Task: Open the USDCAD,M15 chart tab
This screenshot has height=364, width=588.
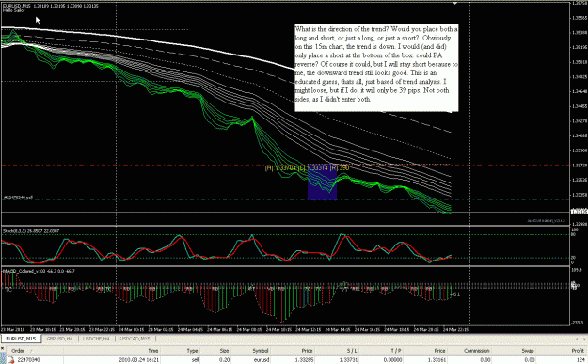Action: tap(135, 339)
